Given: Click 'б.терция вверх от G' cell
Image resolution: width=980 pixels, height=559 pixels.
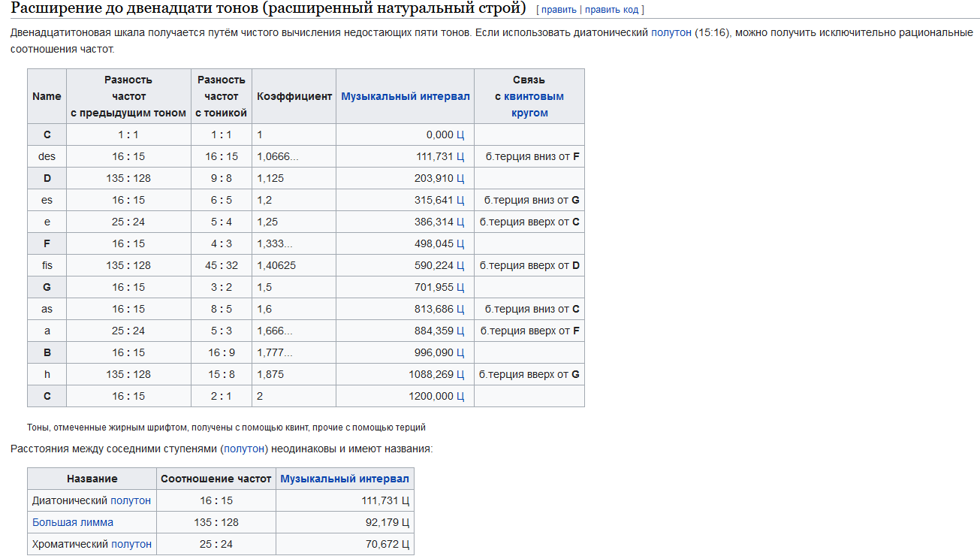Looking at the screenshot, I should coord(529,374).
